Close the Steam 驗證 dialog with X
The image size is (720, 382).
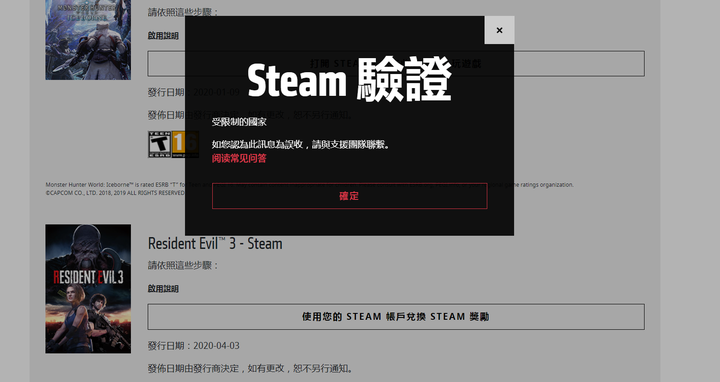coord(499,30)
